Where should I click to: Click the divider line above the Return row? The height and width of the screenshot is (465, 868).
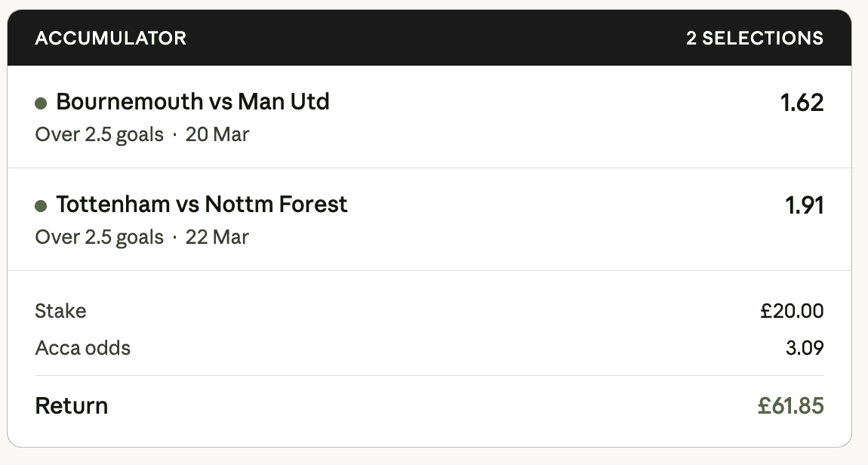[429, 375]
